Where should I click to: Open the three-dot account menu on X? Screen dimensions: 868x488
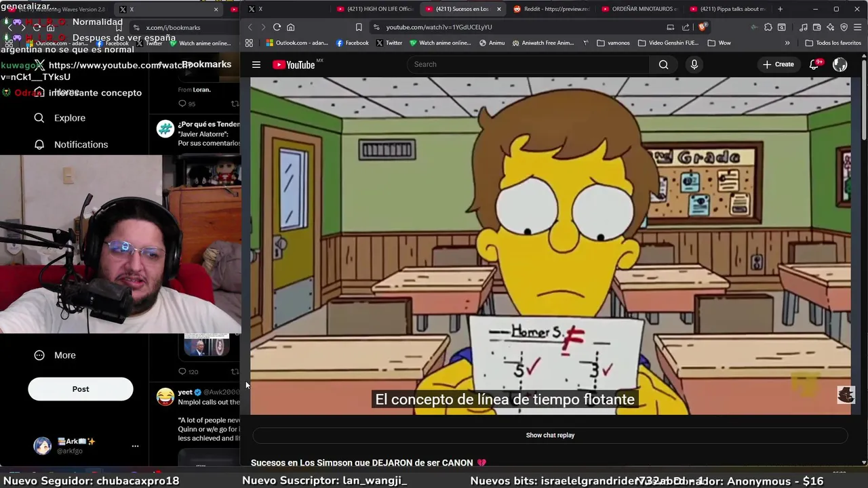(135, 446)
